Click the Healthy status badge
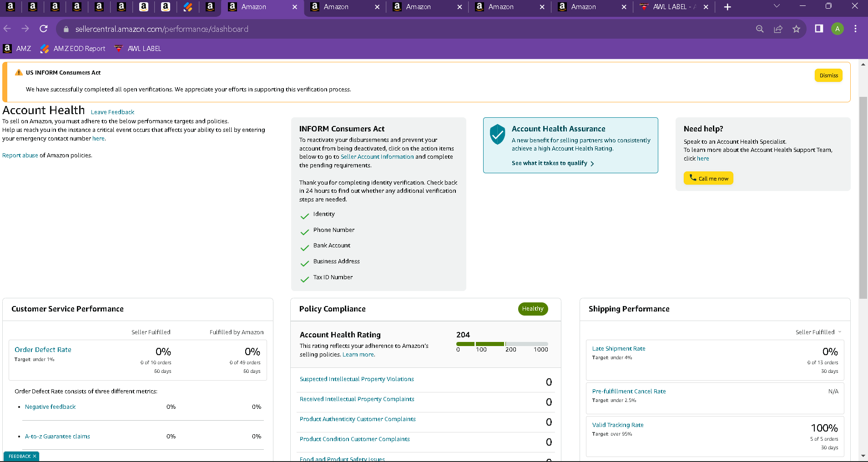Image resolution: width=868 pixels, height=462 pixels. 533,309
